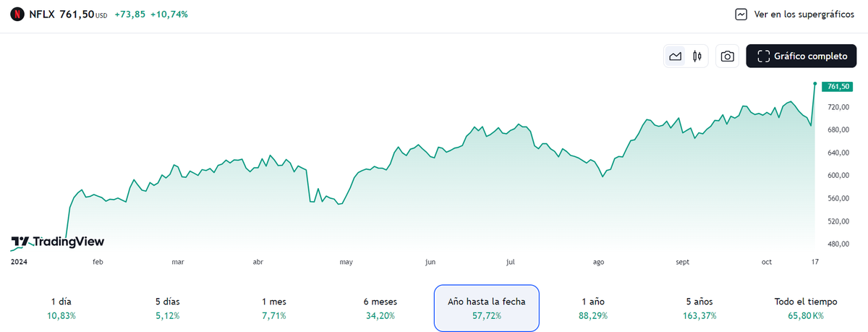This screenshot has width=868, height=332.
Task: Open Ver en los supergráficos link
Action: click(804, 14)
